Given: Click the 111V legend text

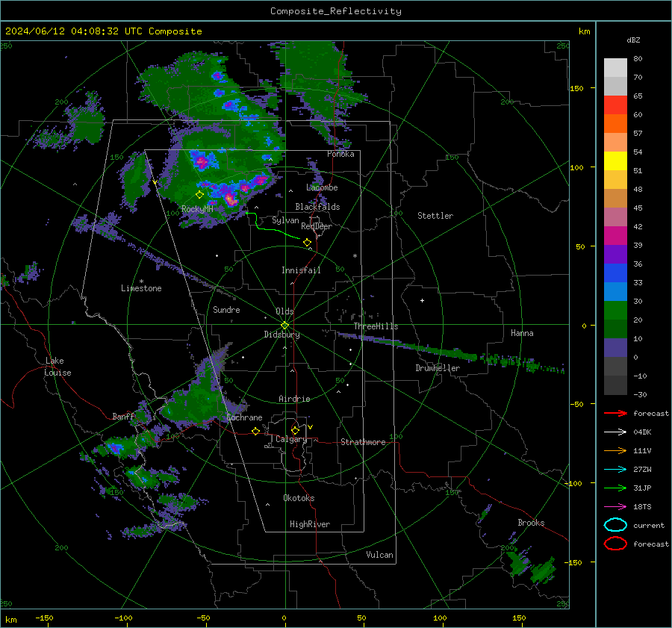Looking at the screenshot, I should [x=642, y=450].
